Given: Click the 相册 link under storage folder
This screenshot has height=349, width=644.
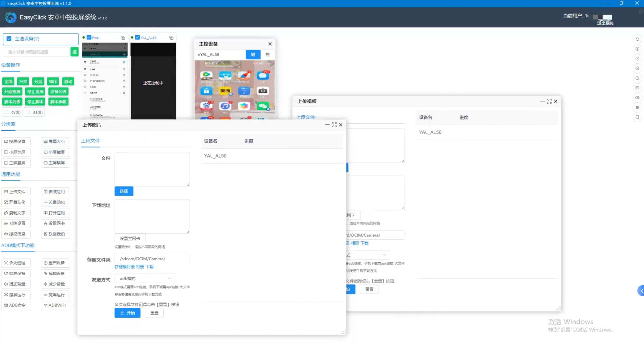Looking at the screenshot, I should tap(140, 267).
